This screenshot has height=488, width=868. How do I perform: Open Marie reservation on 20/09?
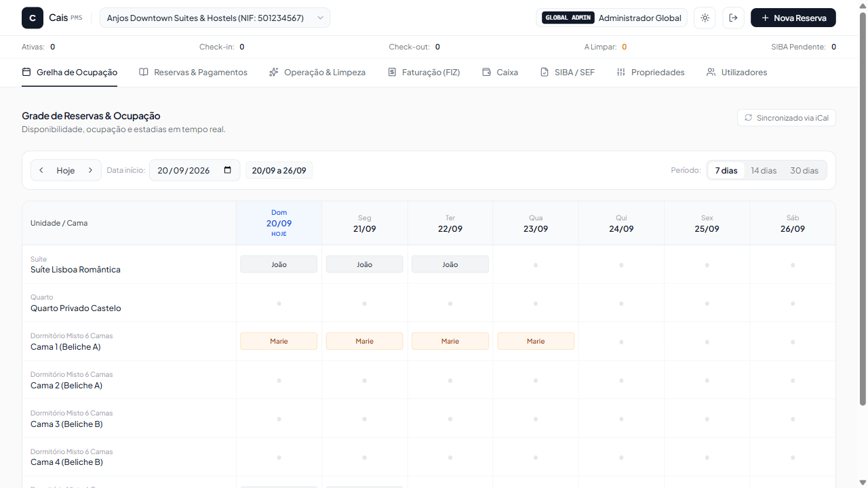279,341
